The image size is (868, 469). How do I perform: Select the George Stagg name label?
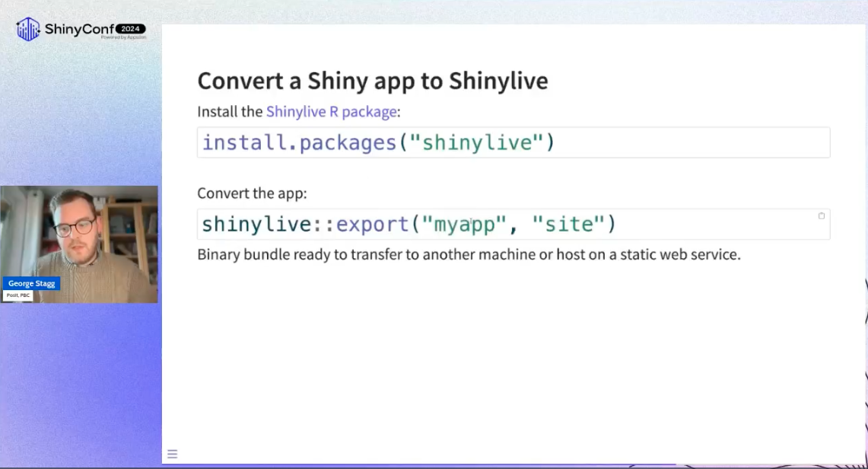[x=31, y=283]
